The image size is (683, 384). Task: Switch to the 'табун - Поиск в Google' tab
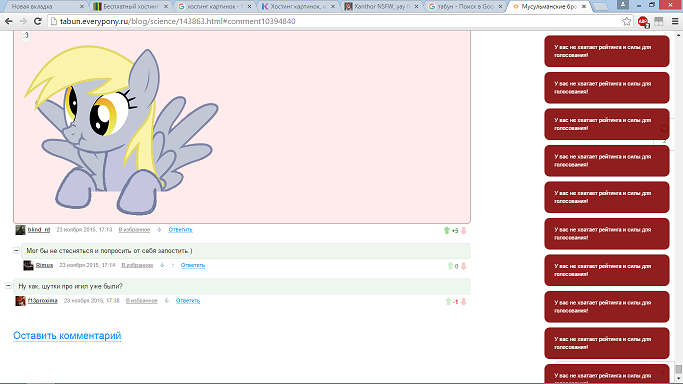click(465, 7)
